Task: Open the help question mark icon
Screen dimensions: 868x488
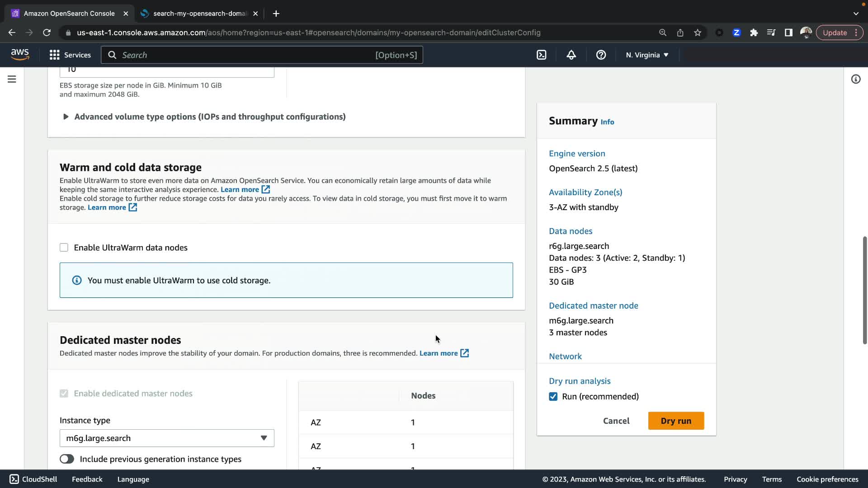Action: pyautogui.click(x=601, y=55)
